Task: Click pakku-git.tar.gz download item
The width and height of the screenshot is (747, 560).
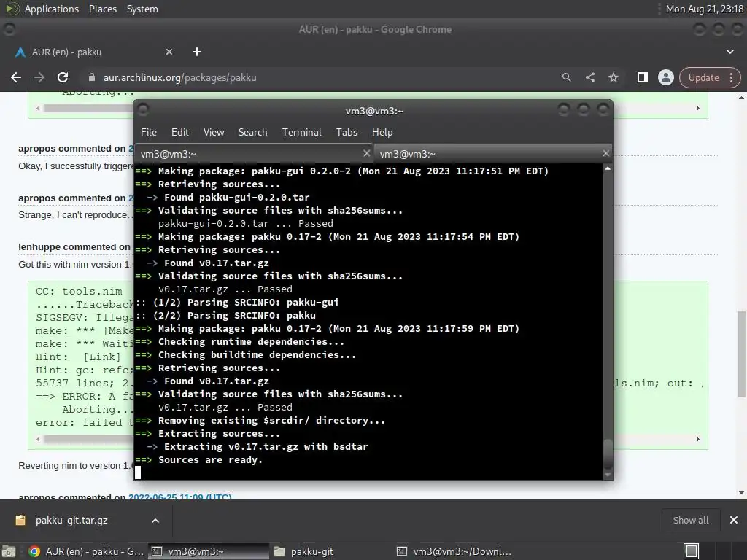Action: [71, 521]
